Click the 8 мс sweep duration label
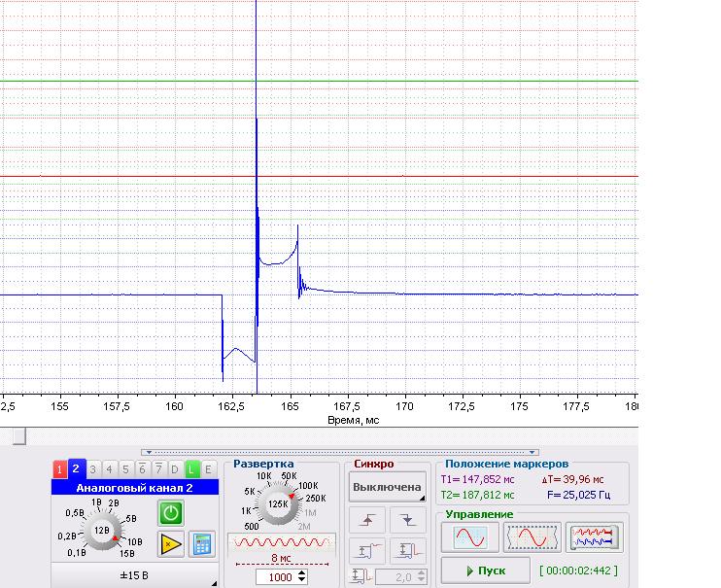 coord(281,558)
